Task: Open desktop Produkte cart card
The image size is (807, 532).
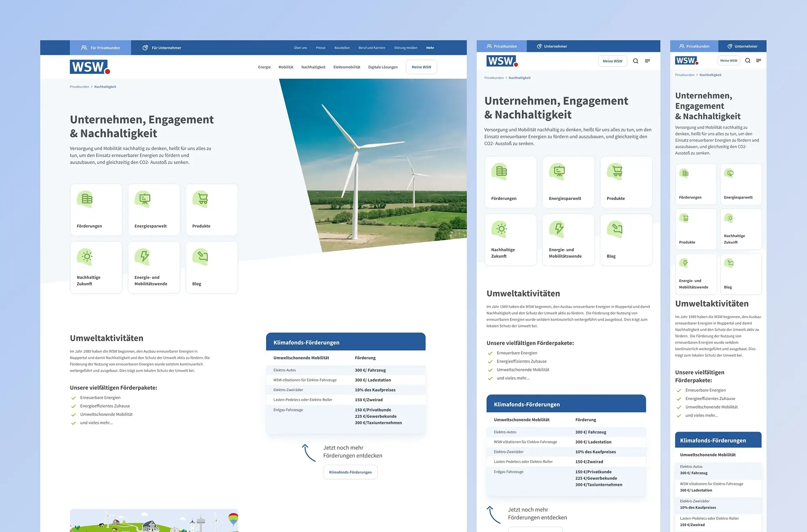Action: pos(211,210)
